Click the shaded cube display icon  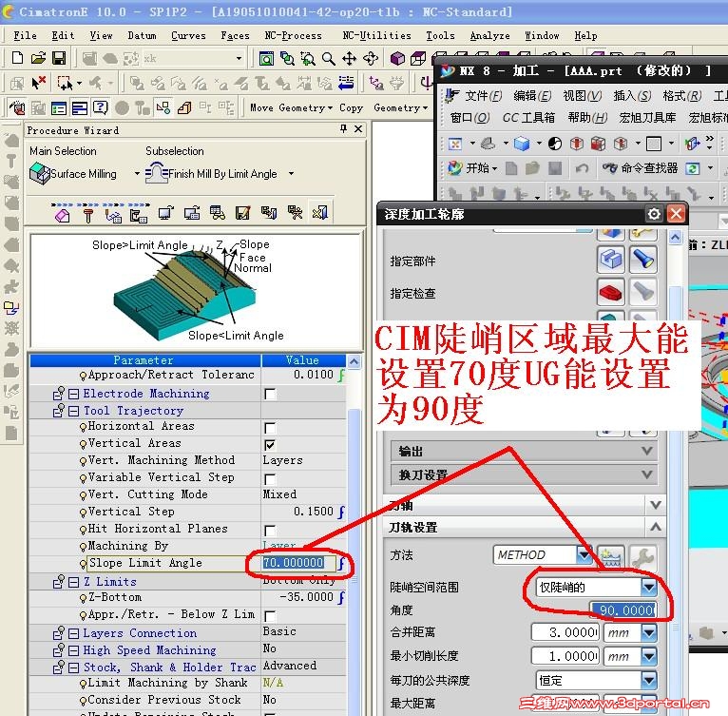[x=397, y=59]
